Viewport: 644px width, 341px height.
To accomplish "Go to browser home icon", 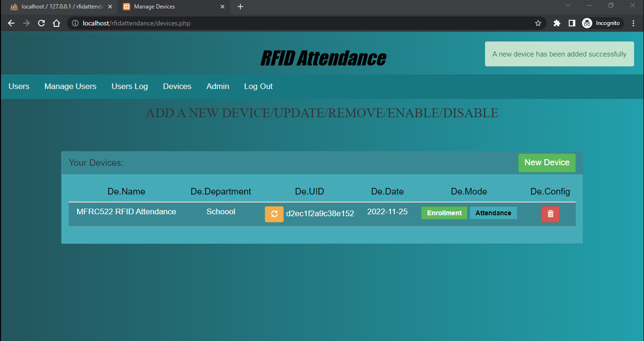I will pyautogui.click(x=56, y=23).
